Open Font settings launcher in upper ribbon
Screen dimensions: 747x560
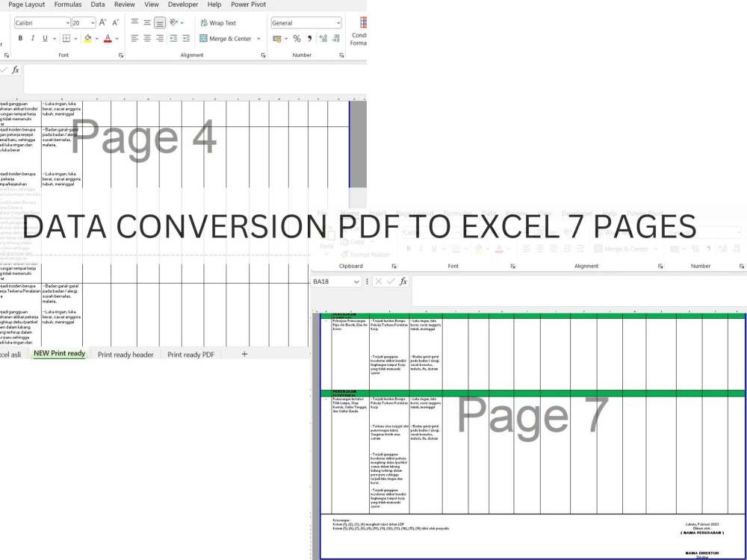(121, 55)
